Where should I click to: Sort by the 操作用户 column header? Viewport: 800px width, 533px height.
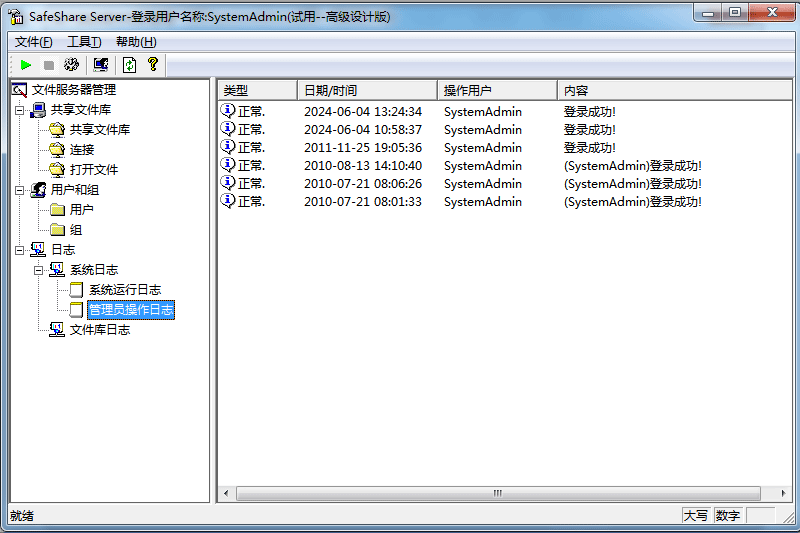497,91
